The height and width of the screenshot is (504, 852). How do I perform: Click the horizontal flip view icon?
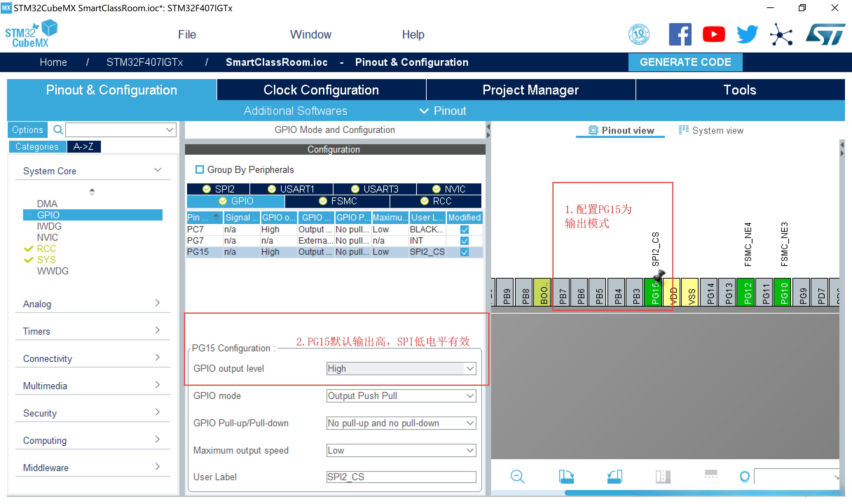tap(711, 477)
